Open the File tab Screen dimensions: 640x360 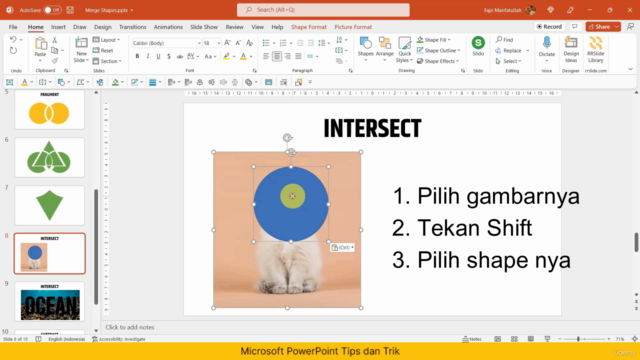(13, 27)
